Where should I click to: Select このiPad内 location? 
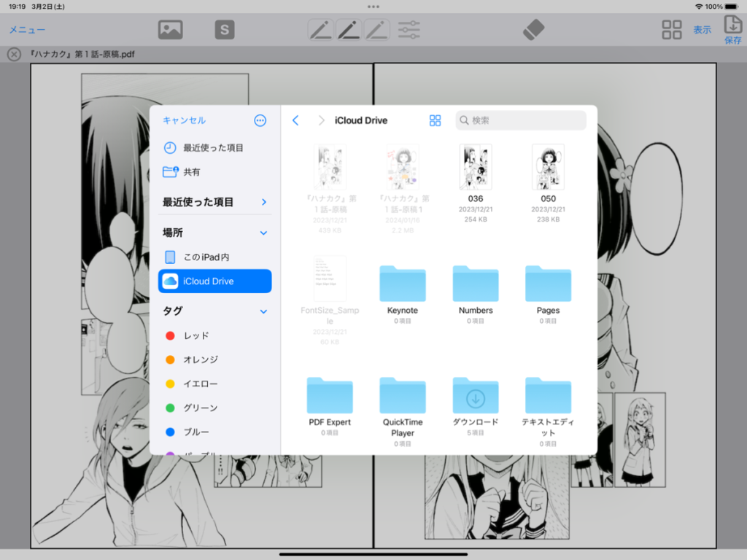click(215, 257)
